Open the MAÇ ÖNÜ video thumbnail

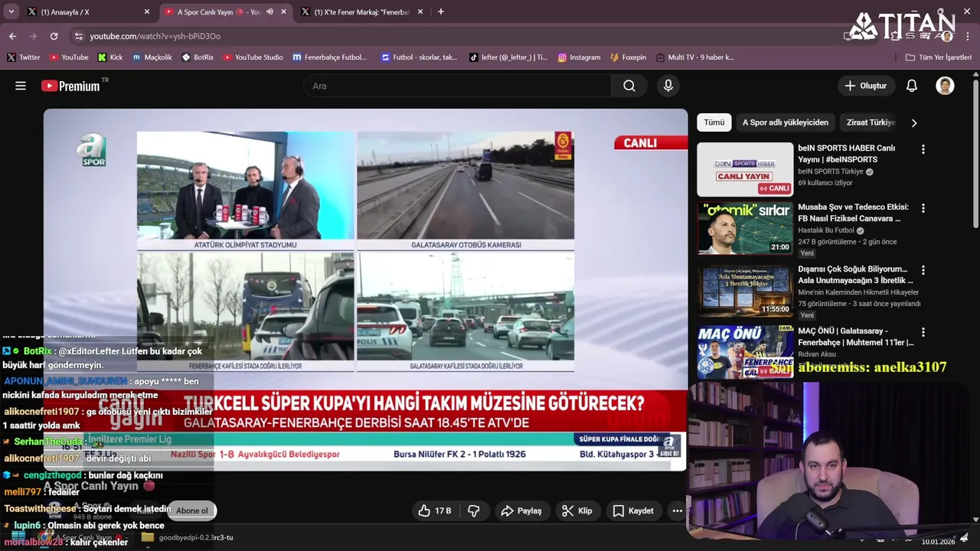pos(745,352)
